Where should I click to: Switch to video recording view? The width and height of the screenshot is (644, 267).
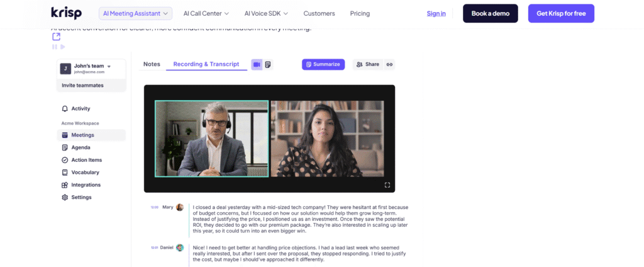[x=257, y=65]
